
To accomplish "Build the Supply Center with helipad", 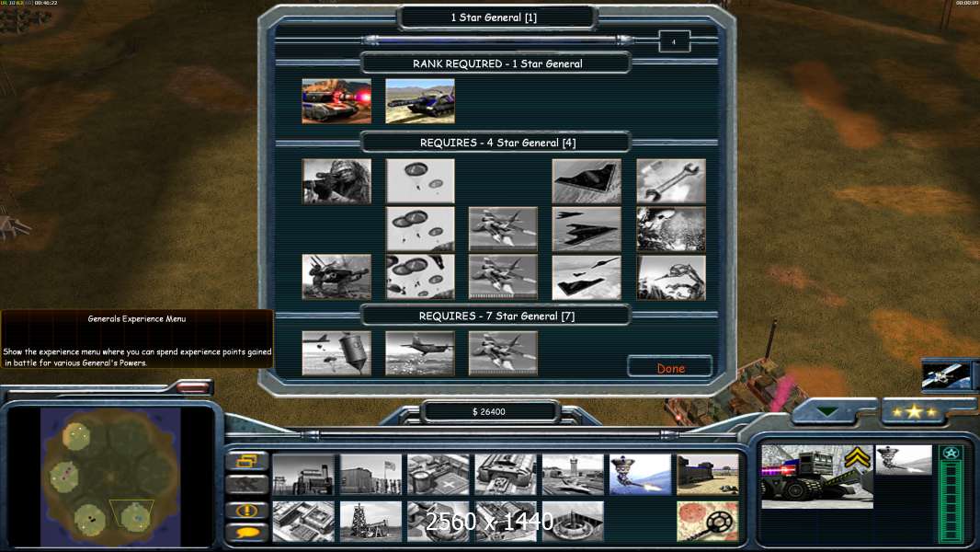I will (x=439, y=475).
